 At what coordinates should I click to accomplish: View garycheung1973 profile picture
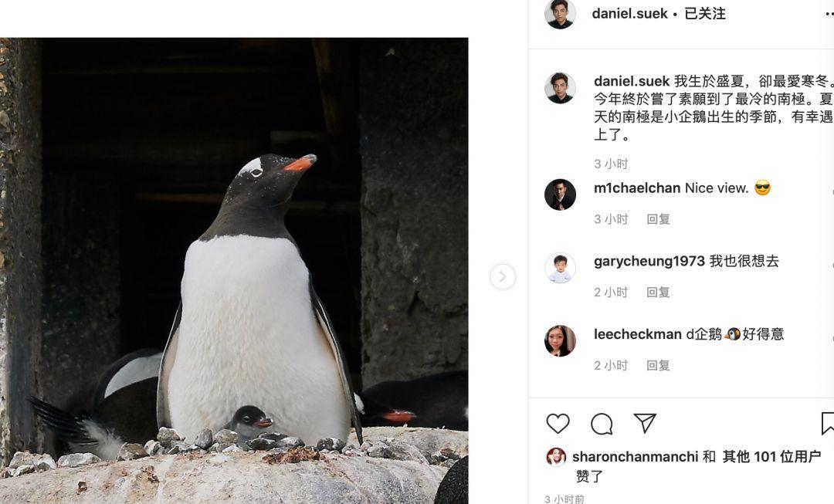click(560, 268)
